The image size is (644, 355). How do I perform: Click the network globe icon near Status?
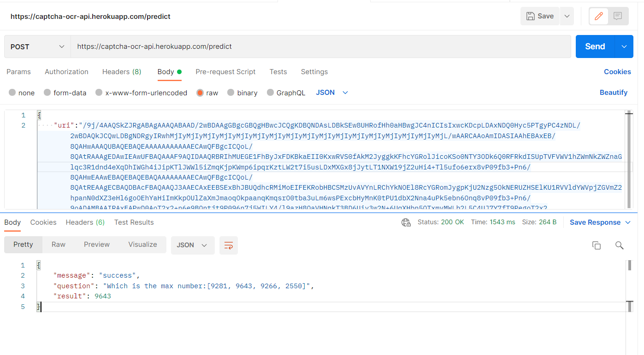406,222
